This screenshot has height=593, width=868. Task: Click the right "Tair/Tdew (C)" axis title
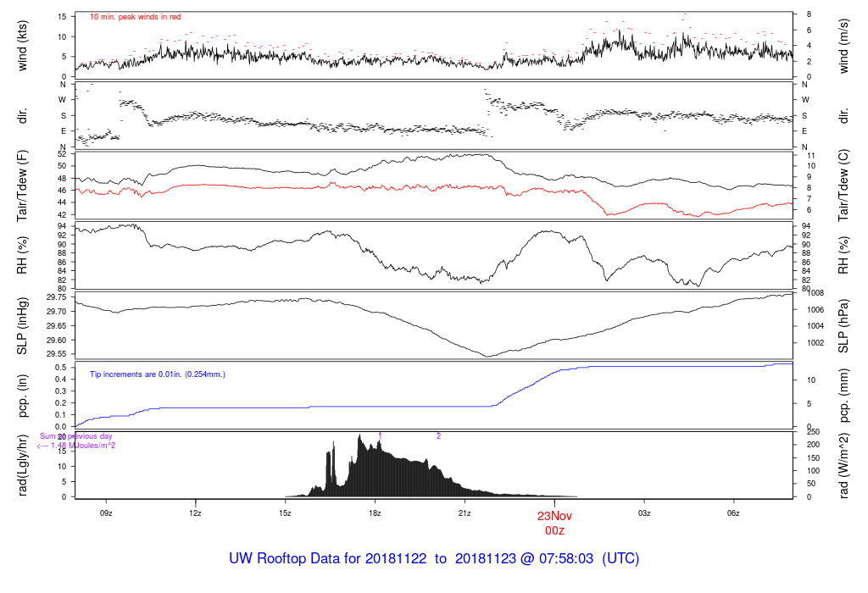pos(843,186)
